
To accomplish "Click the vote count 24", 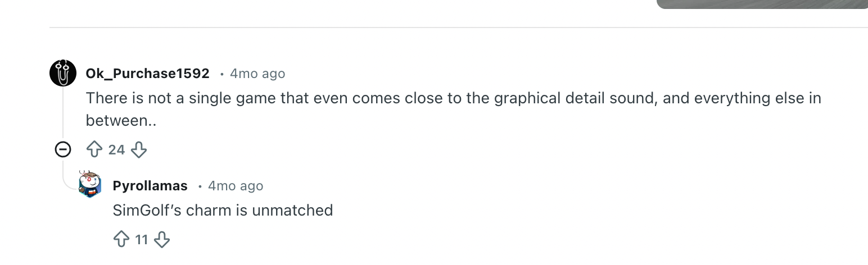I will (x=116, y=150).
